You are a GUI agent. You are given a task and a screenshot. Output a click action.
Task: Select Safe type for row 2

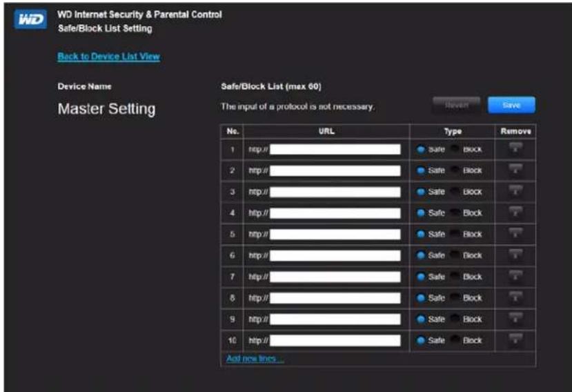421,170
